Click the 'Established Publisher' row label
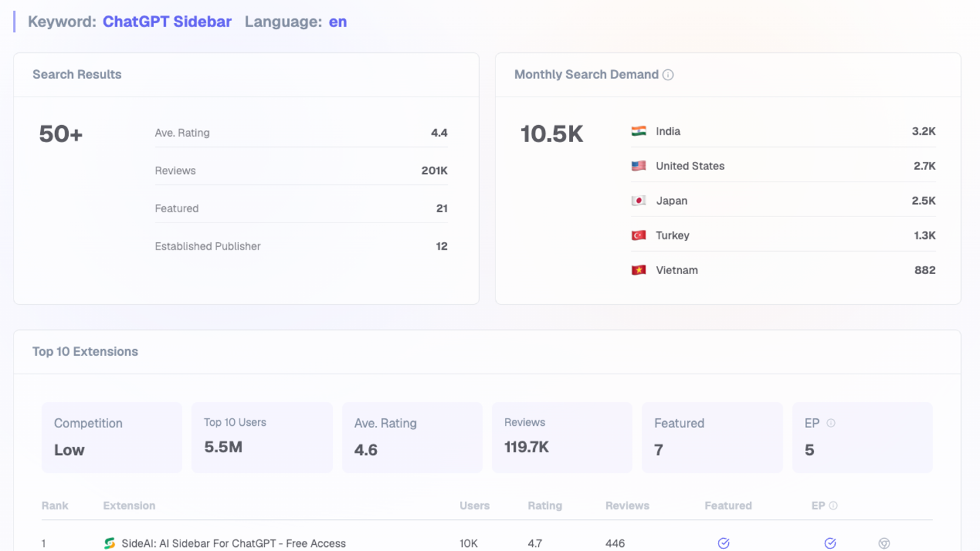Screen dimensions: 980x551 pos(208,246)
